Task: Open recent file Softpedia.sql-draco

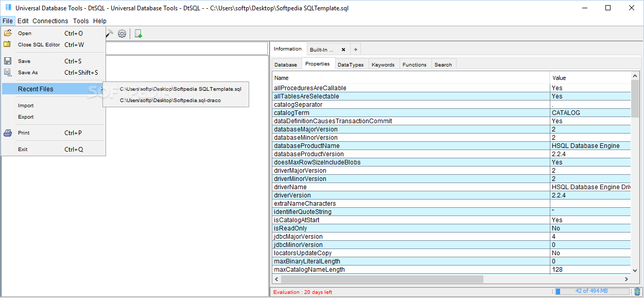Action: (176, 100)
